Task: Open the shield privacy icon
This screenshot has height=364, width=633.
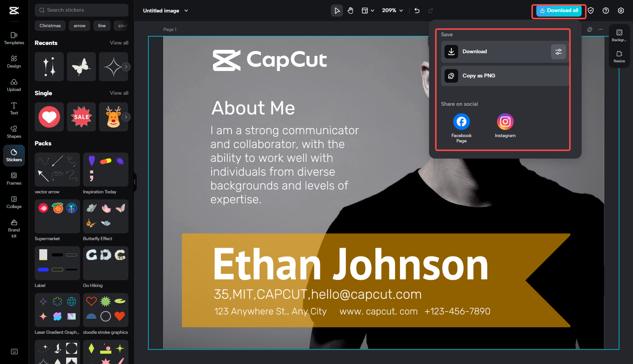Action: (591, 11)
